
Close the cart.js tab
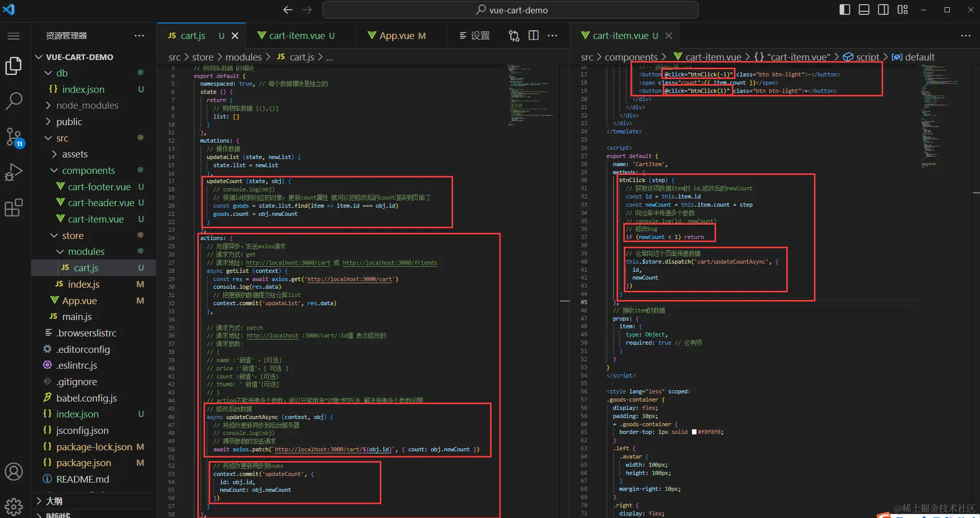[x=235, y=35]
